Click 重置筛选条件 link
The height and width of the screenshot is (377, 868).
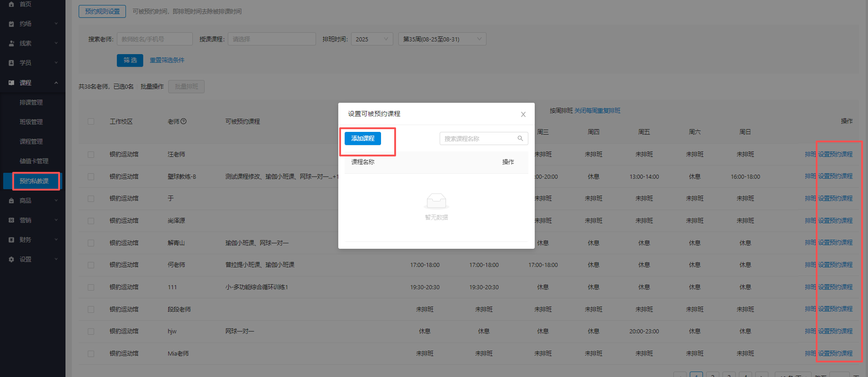pyautogui.click(x=167, y=60)
